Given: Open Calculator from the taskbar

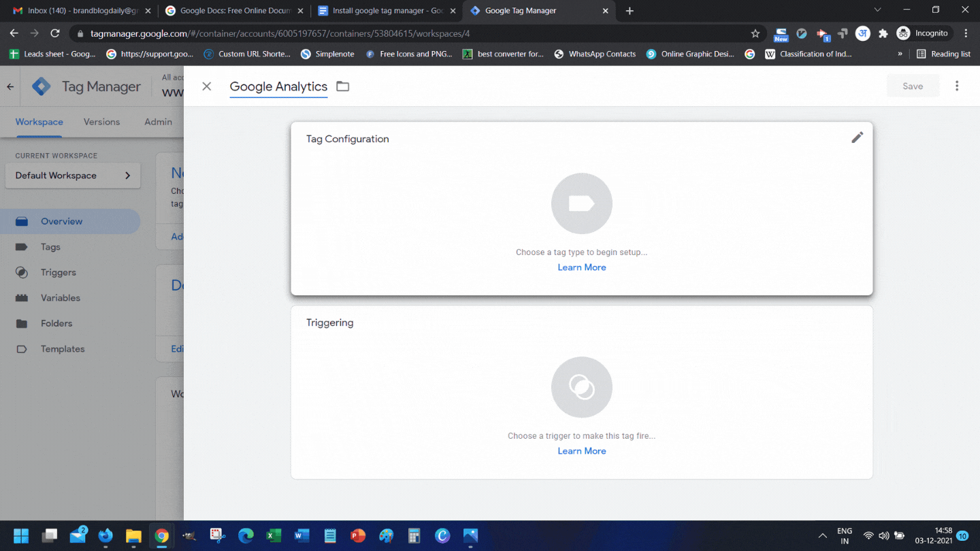Looking at the screenshot, I should click(x=414, y=536).
